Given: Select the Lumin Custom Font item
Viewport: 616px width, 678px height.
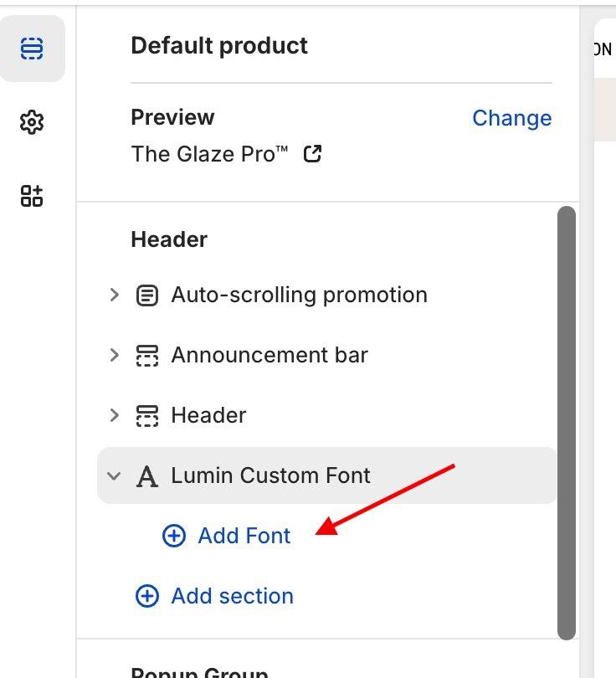Looking at the screenshot, I should click(327, 475).
